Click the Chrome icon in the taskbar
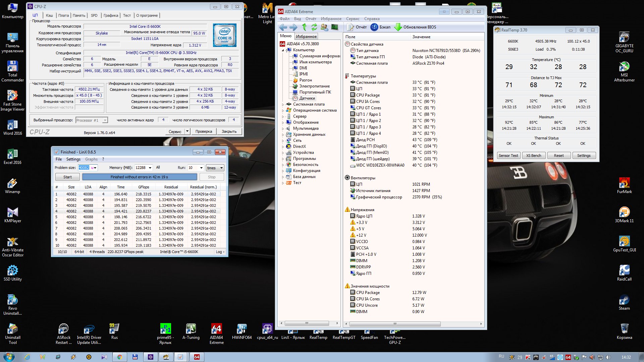This screenshot has height=362, width=644. 119,357
